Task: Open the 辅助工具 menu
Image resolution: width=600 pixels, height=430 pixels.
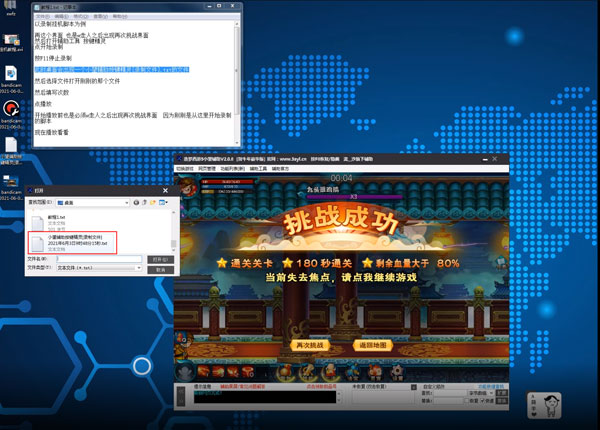Action: (258, 169)
